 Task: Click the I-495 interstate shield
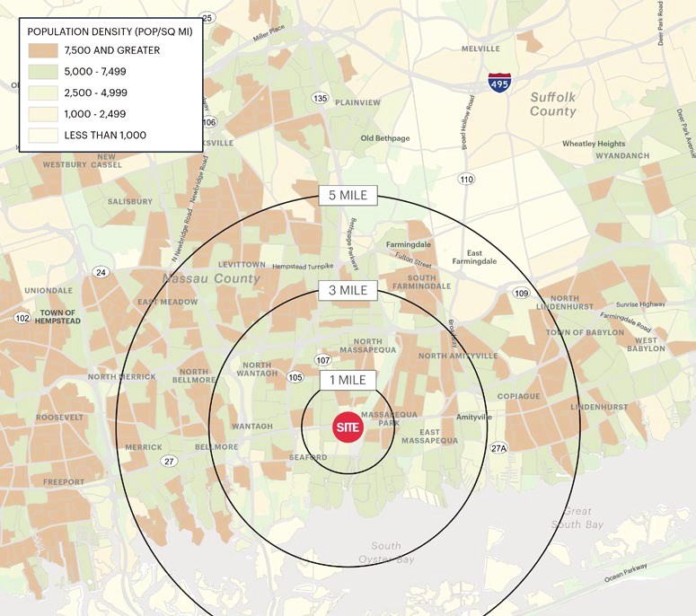(x=499, y=83)
